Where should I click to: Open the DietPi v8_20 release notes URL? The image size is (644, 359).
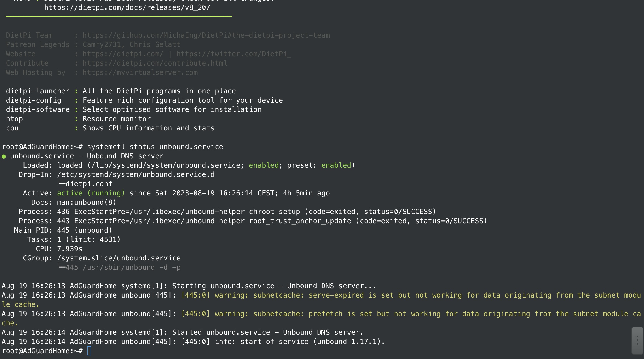[127, 8]
